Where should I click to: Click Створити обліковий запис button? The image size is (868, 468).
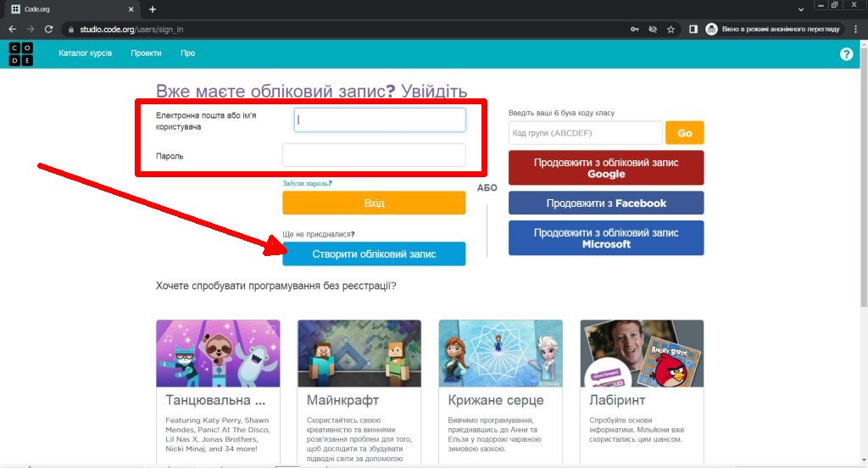(374, 254)
